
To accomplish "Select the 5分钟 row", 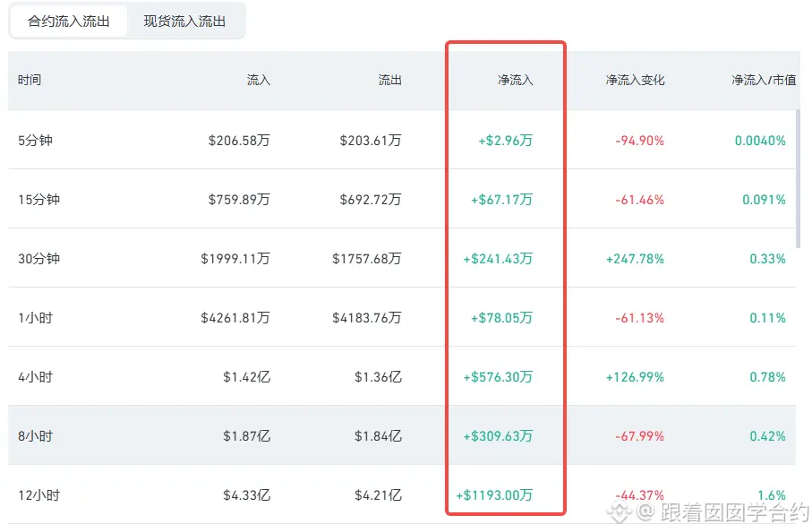I will [401, 140].
